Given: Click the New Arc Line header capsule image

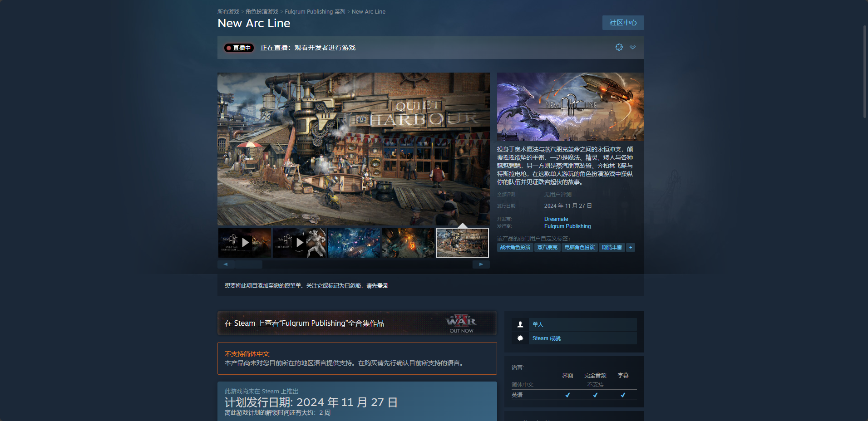Looking at the screenshot, I should click(571, 107).
